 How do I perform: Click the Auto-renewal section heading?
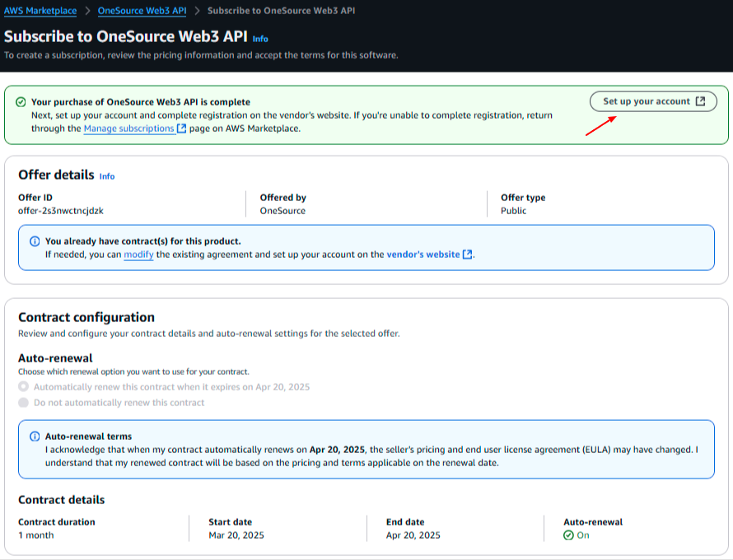55,358
